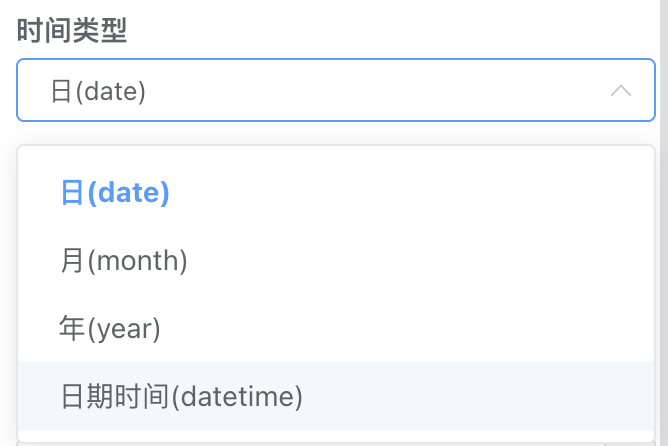Switch granularity to 年(year)
The width and height of the screenshot is (668, 446).
(x=110, y=328)
